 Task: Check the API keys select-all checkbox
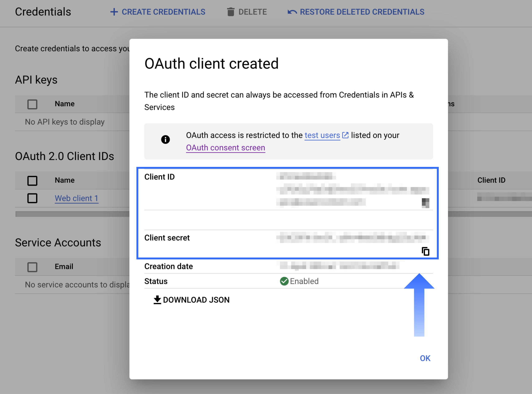pyautogui.click(x=32, y=104)
